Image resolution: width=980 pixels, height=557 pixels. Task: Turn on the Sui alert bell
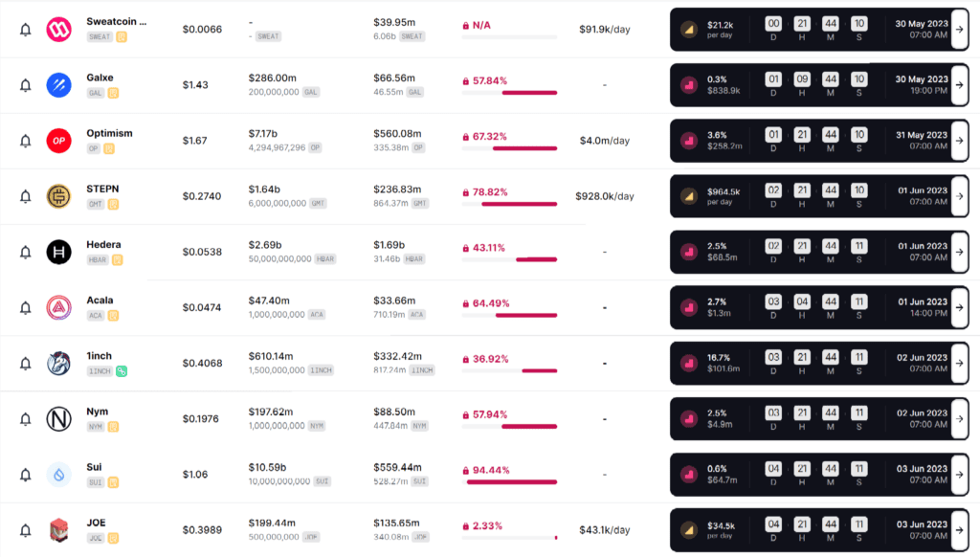tap(26, 475)
